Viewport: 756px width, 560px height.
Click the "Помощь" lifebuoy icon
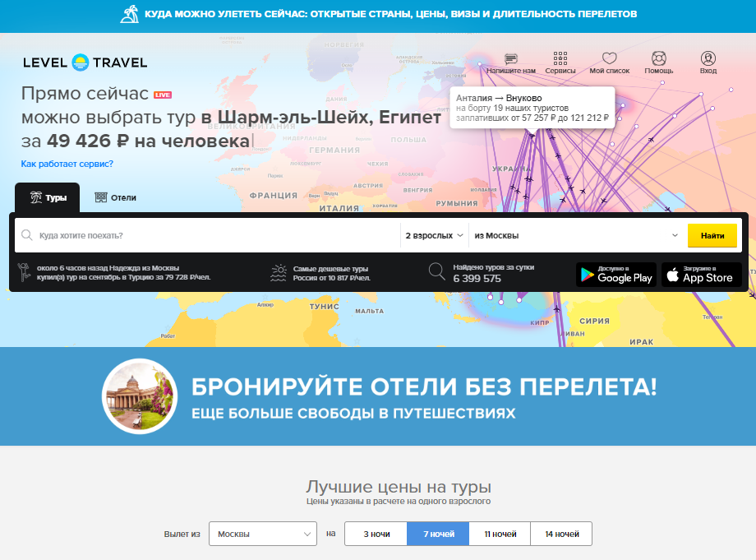(x=658, y=59)
